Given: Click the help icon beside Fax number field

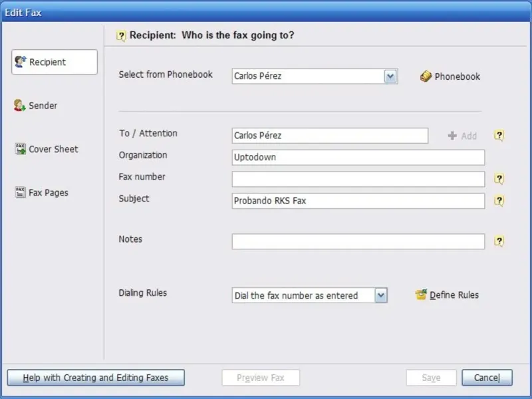Looking at the screenshot, I should click(499, 179).
